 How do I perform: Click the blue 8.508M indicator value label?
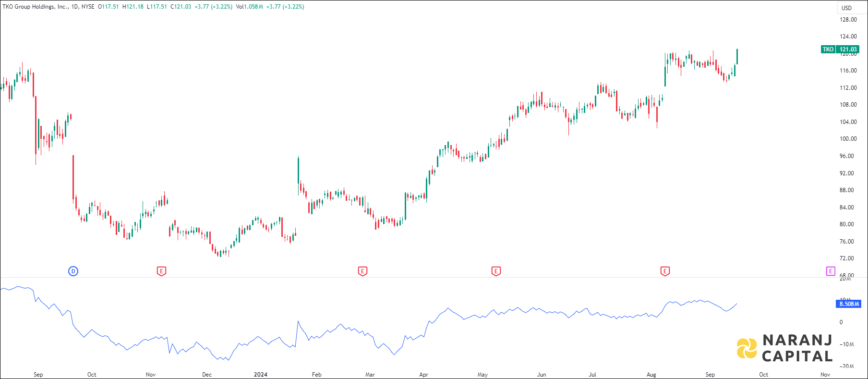tap(848, 304)
